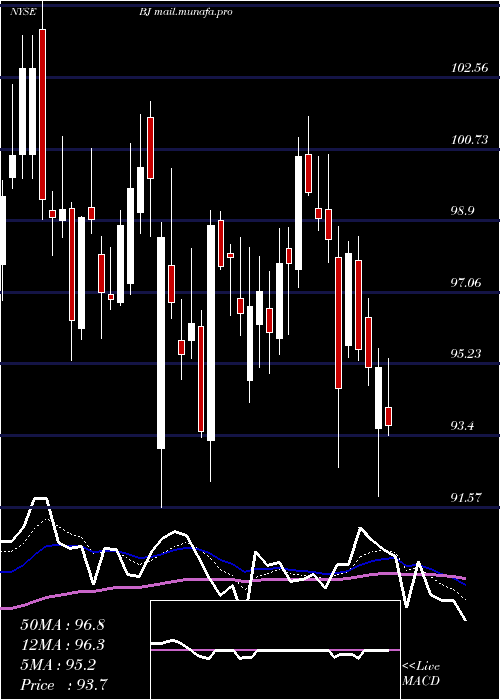Click the MACD inset chart panel
Screen dimensions: 500x700
(x=275, y=650)
